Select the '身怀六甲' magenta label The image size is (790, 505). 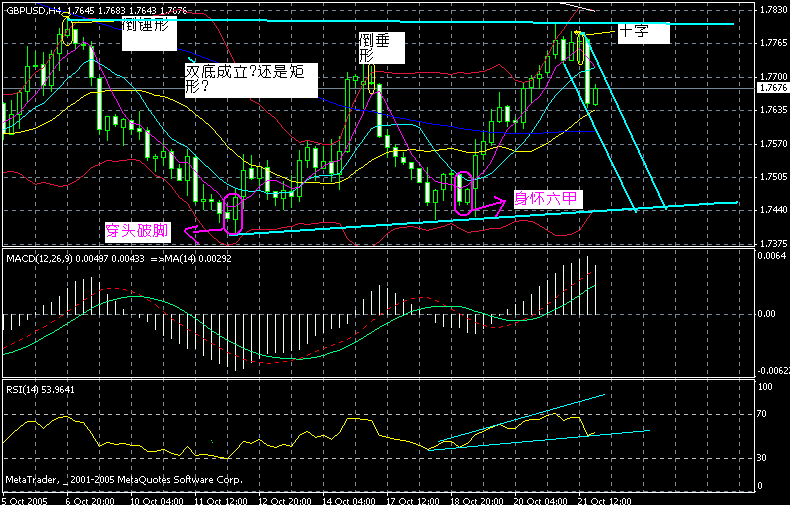pyautogui.click(x=546, y=198)
